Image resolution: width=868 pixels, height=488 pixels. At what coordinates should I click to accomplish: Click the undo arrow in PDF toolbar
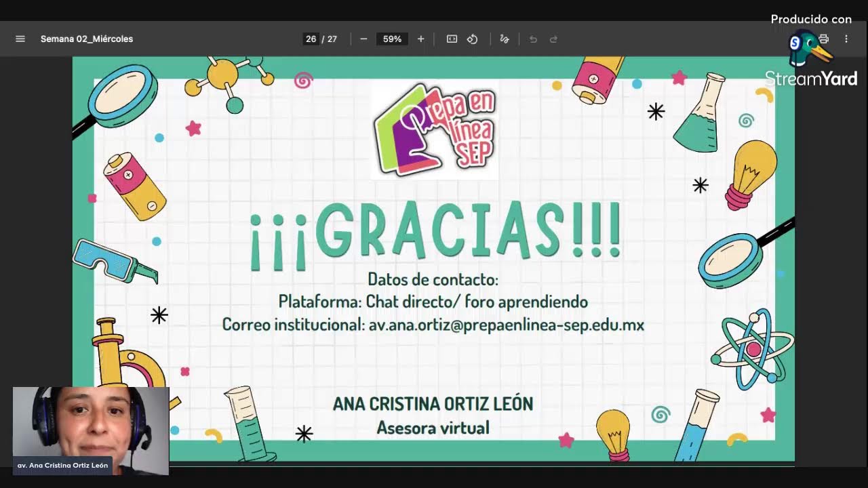click(x=533, y=39)
